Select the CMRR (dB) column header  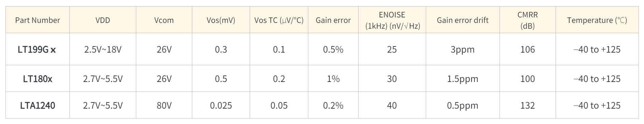pos(528,20)
